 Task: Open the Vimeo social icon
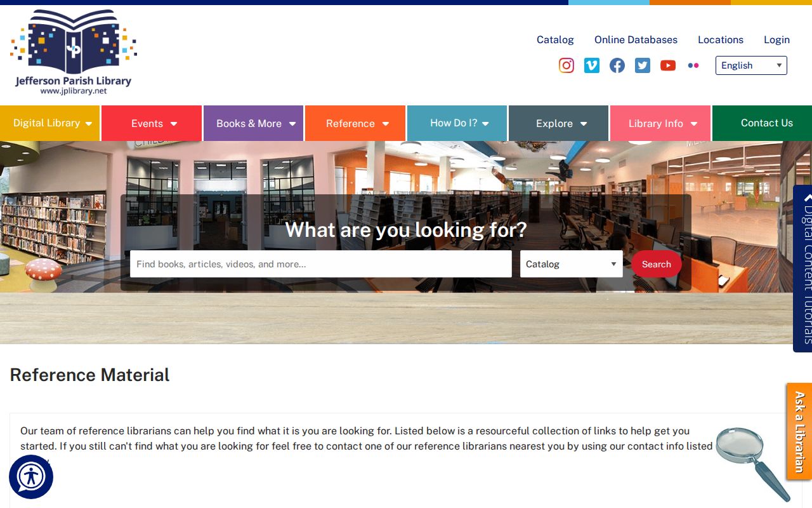click(592, 65)
